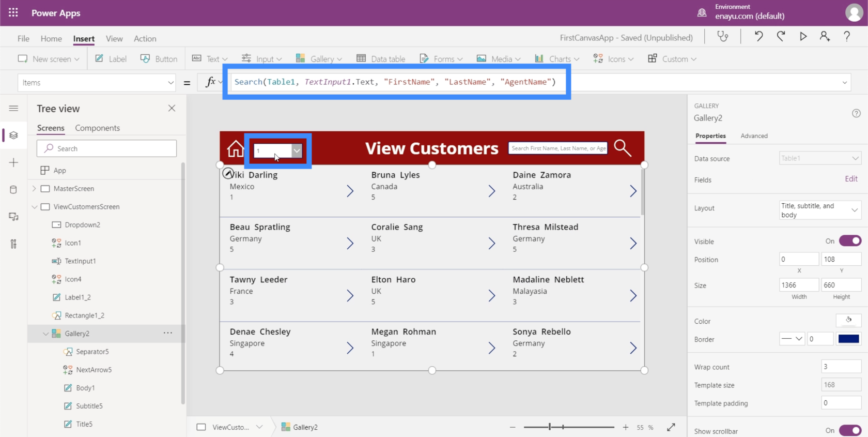Open the Power Apps app launcher waffle
868x437 pixels.
[13, 12]
